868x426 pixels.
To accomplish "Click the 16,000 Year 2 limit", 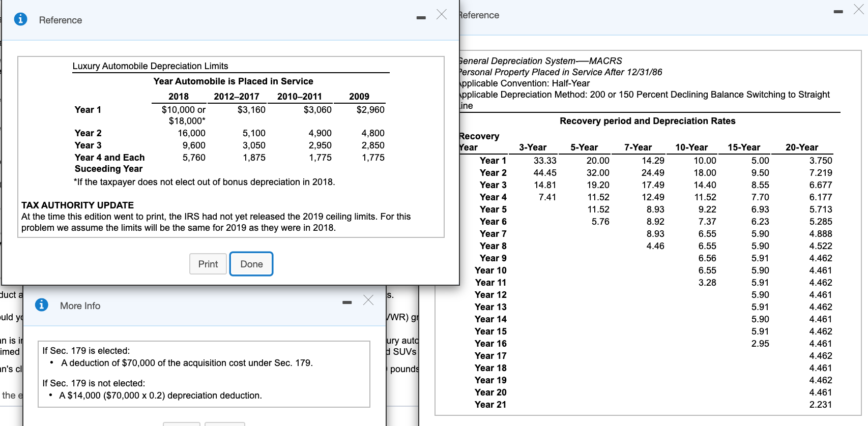I will click(x=192, y=133).
